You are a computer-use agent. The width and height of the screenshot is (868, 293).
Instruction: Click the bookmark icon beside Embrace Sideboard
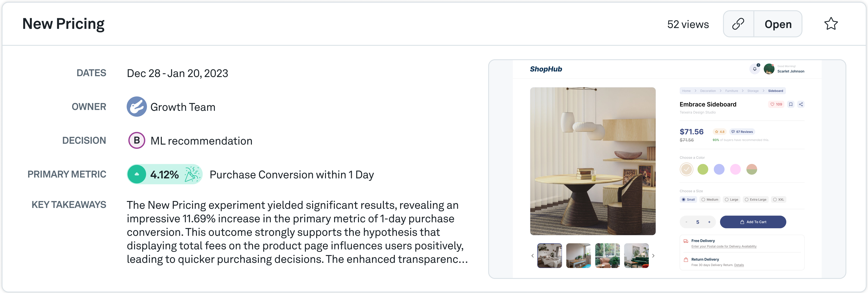click(x=791, y=104)
